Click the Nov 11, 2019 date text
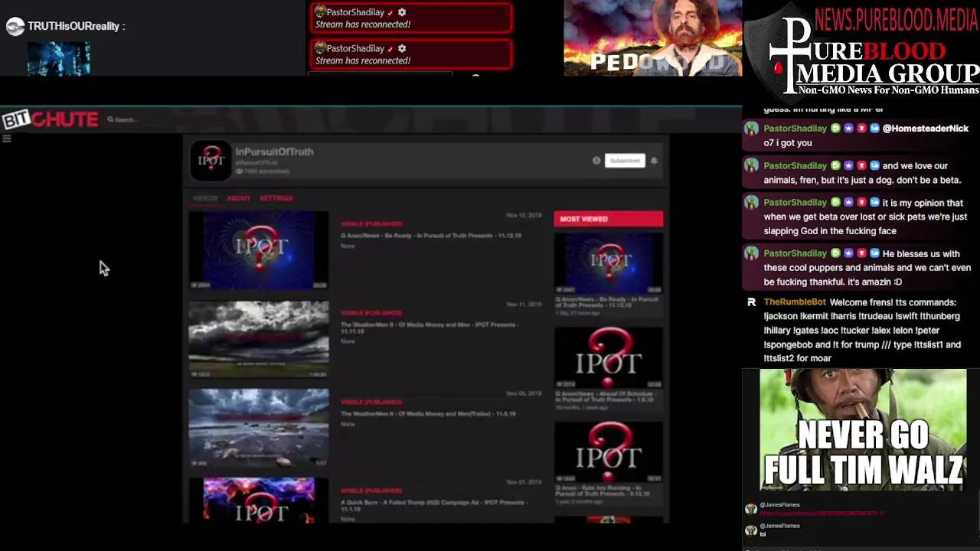Image resolution: width=980 pixels, height=551 pixels. pos(524,305)
